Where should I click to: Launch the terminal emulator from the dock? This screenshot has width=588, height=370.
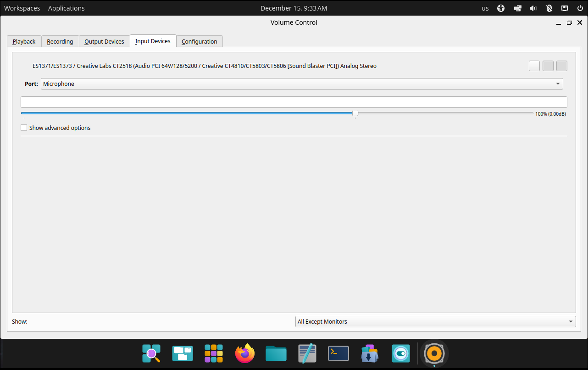(338, 353)
